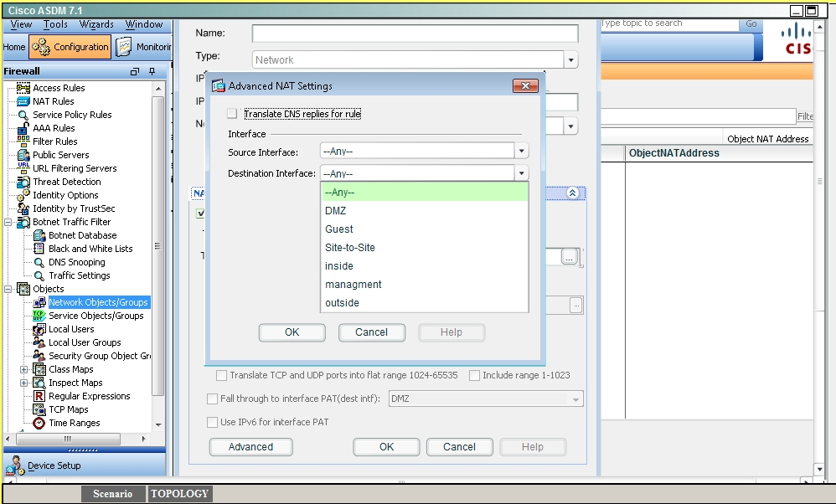
Task: Click the Regular Expressions icon
Action: pyautogui.click(x=39, y=396)
